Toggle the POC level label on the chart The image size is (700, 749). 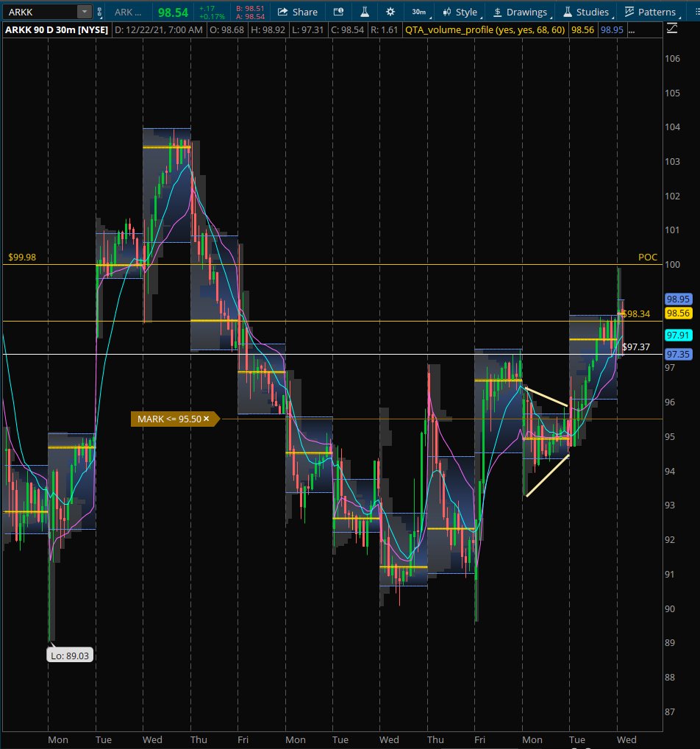647,258
